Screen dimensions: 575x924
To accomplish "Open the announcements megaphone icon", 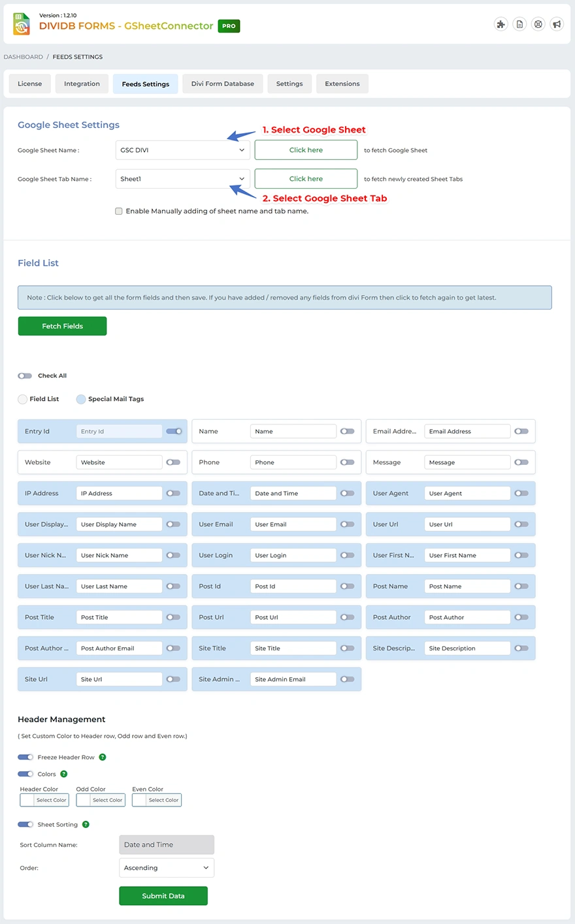I will 557,24.
